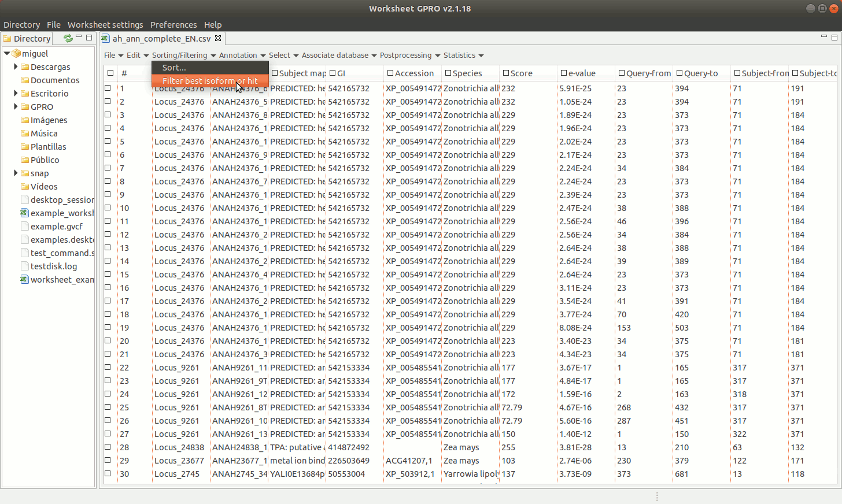Screen dimensions: 842x504
Task: Open Worksheet settings menu
Action: point(105,25)
